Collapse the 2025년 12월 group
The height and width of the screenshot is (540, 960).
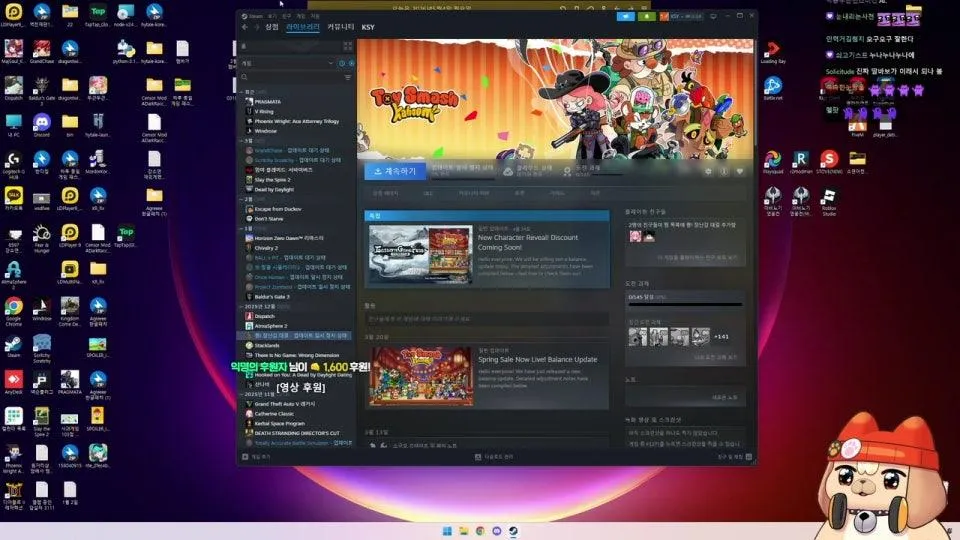242,306
